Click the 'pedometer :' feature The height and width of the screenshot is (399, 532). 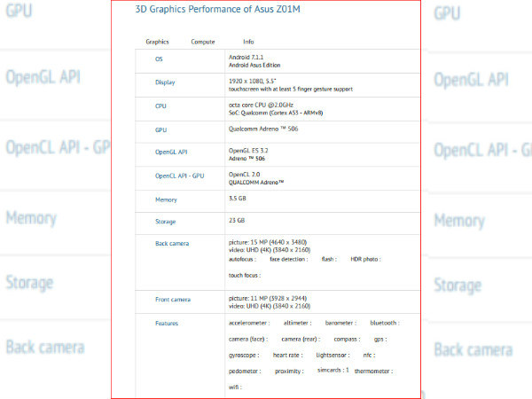coord(245,372)
